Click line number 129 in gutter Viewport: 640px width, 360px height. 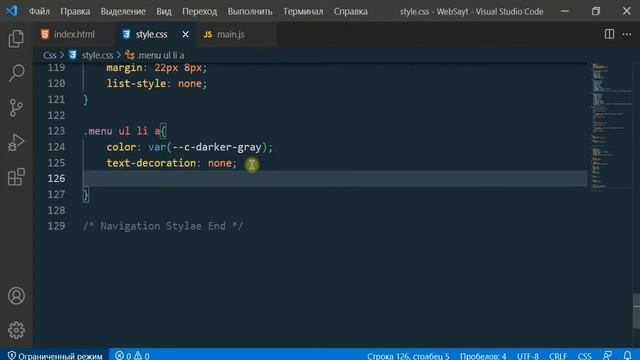(56, 226)
